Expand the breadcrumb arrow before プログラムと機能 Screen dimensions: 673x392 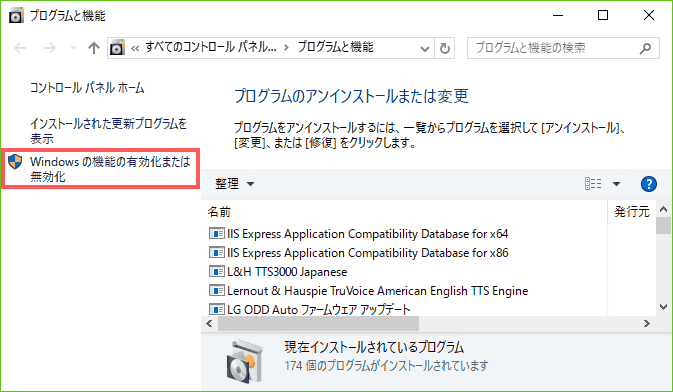click(286, 48)
